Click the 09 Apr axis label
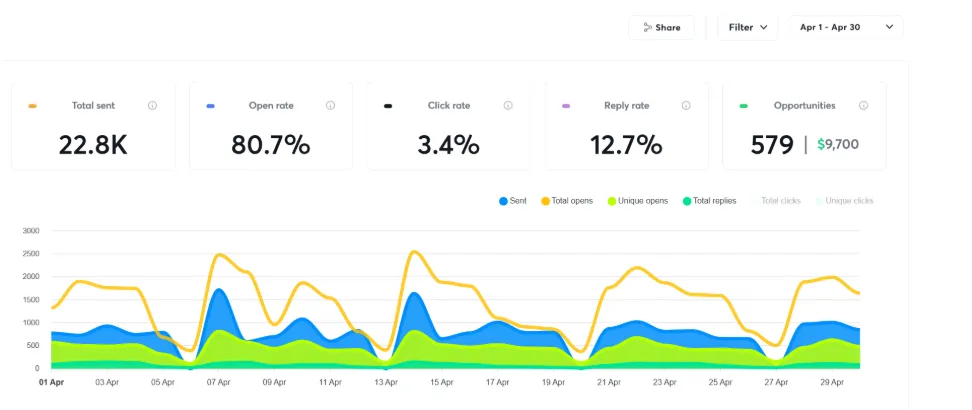The height and width of the screenshot is (410, 972). click(x=274, y=383)
